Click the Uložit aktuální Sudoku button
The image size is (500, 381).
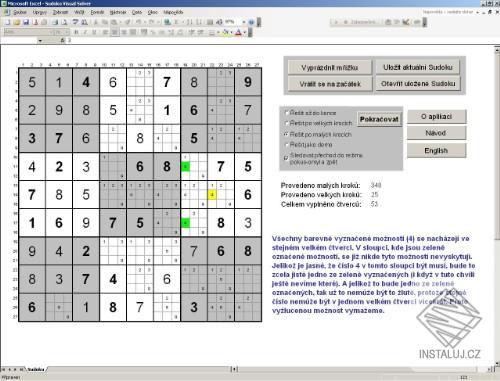418,67
